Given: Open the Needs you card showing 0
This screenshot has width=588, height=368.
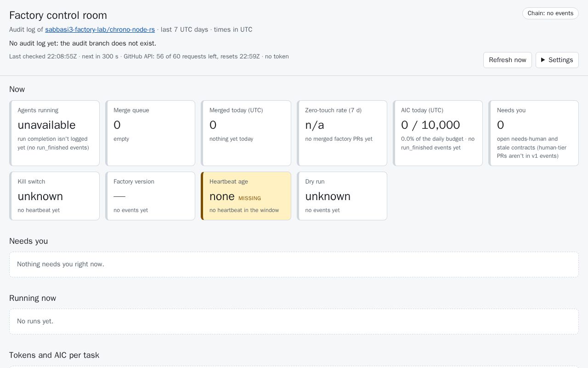Looking at the screenshot, I should pyautogui.click(x=533, y=133).
